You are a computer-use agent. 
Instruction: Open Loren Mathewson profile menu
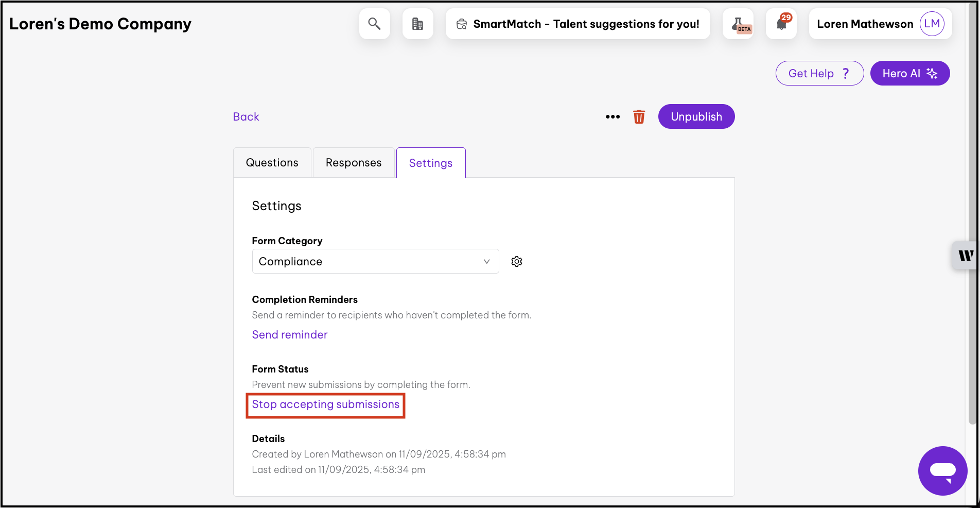865,24
